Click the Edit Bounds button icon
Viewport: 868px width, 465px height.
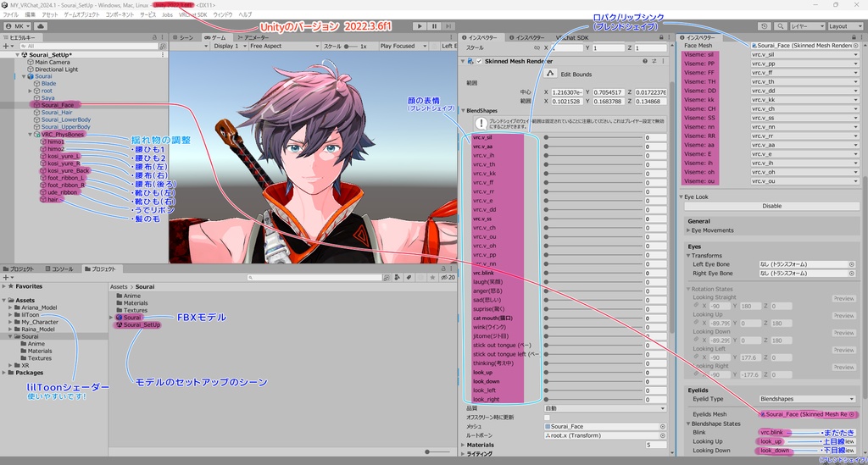[x=549, y=74]
